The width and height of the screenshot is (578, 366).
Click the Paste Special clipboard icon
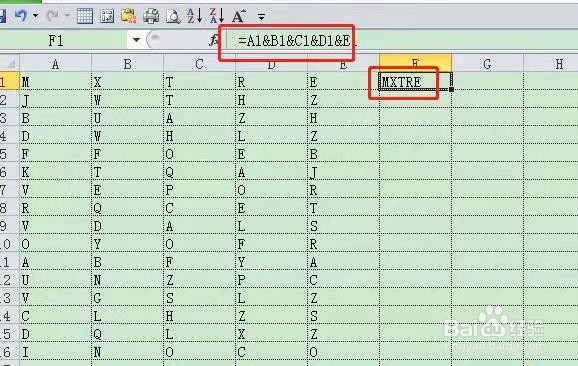coord(129,16)
